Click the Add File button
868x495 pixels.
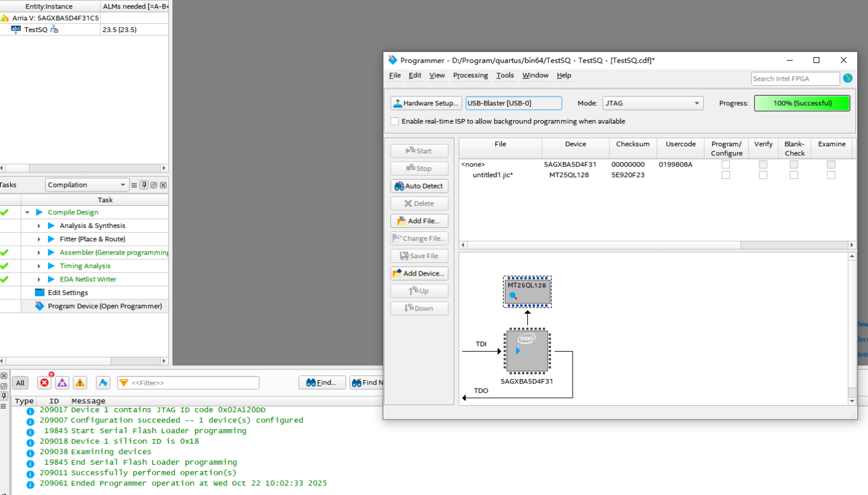pyautogui.click(x=419, y=221)
